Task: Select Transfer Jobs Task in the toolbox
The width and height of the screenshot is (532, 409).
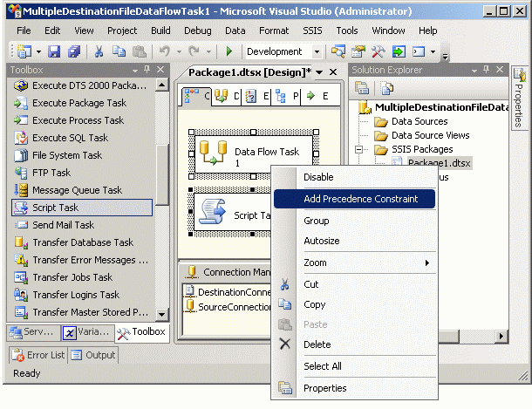Action: (x=81, y=277)
